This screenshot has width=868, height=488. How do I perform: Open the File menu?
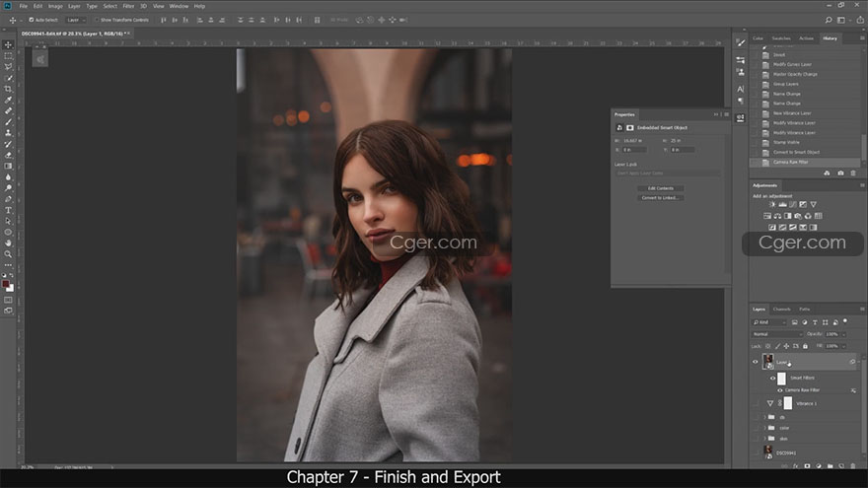click(x=24, y=6)
